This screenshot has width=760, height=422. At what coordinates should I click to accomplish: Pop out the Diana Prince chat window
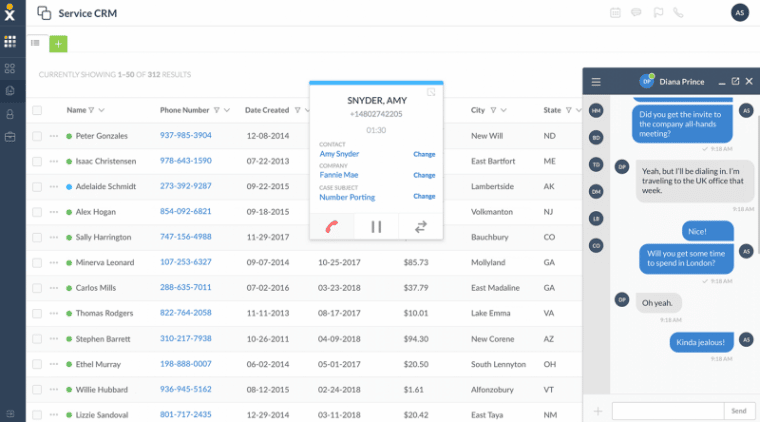735,82
